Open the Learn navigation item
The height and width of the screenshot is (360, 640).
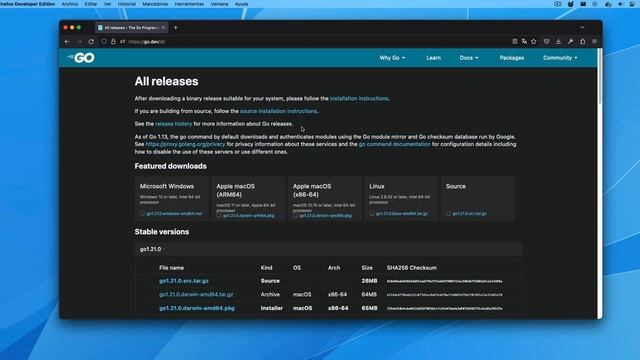click(x=433, y=58)
